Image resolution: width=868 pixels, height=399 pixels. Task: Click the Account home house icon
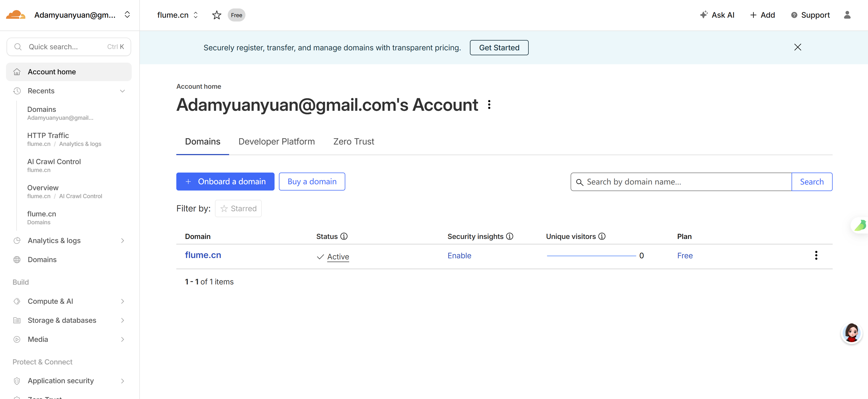17,72
